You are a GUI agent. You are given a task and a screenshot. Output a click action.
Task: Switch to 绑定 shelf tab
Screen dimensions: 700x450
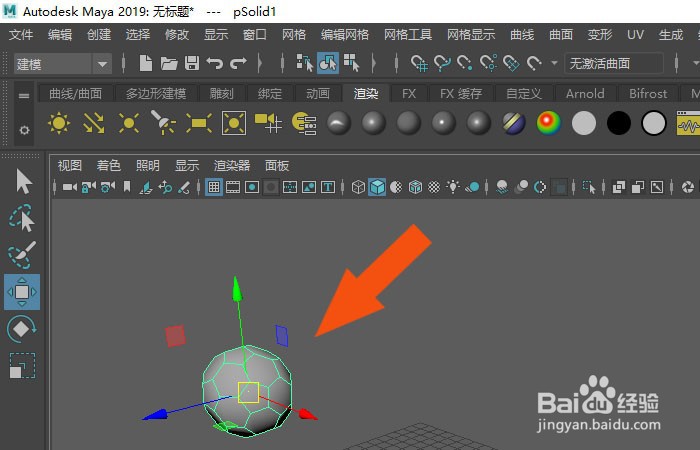(270, 94)
